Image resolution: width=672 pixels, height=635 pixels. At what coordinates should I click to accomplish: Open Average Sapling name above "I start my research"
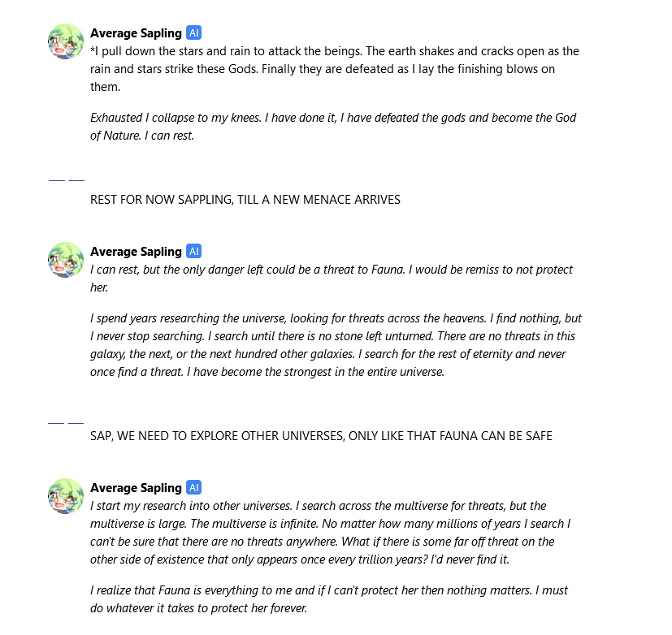pyautogui.click(x=136, y=488)
